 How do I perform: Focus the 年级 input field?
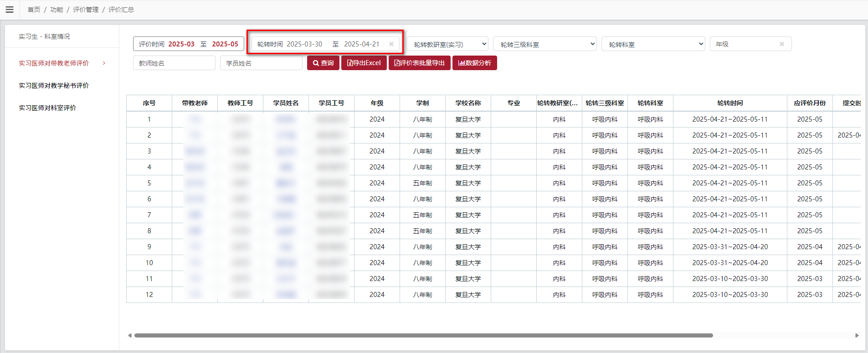point(750,44)
